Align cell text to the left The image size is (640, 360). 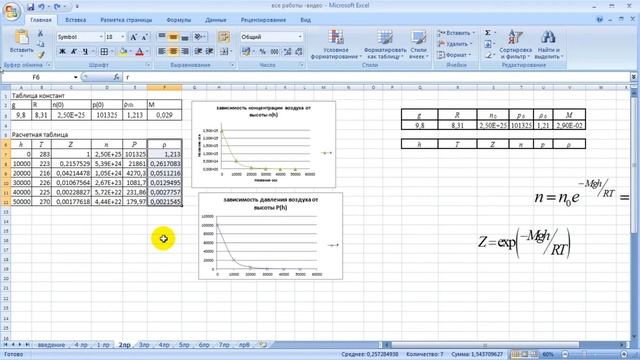(162, 51)
